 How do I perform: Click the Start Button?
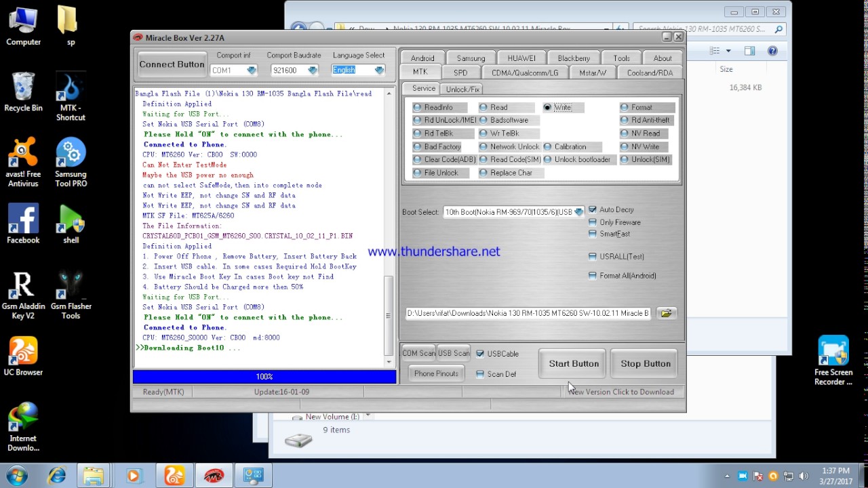574,363
